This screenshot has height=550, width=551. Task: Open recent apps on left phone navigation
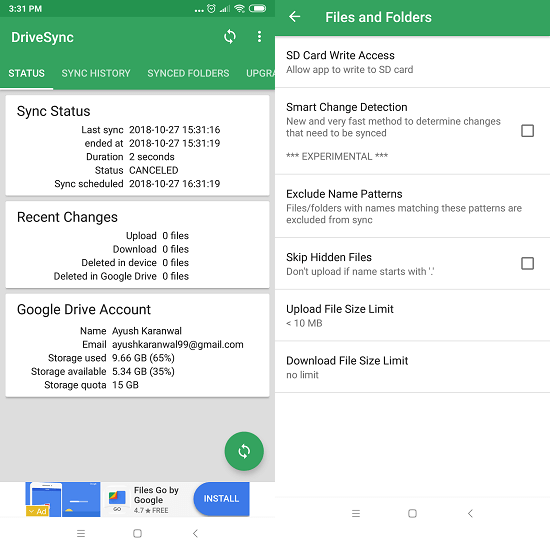point(81,533)
